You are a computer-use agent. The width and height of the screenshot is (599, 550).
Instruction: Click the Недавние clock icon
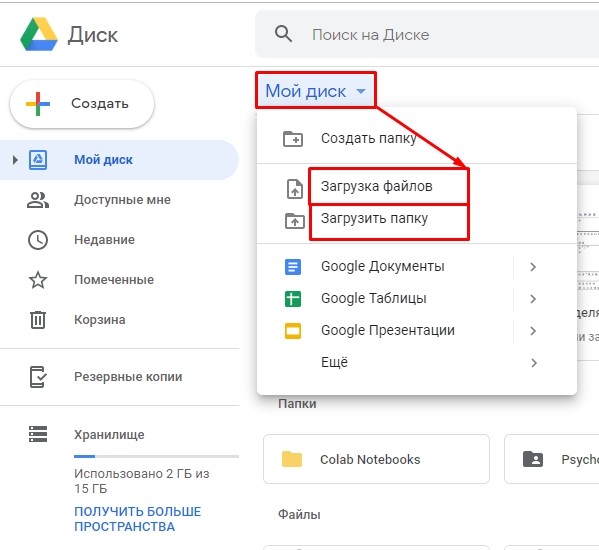click(38, 240)
